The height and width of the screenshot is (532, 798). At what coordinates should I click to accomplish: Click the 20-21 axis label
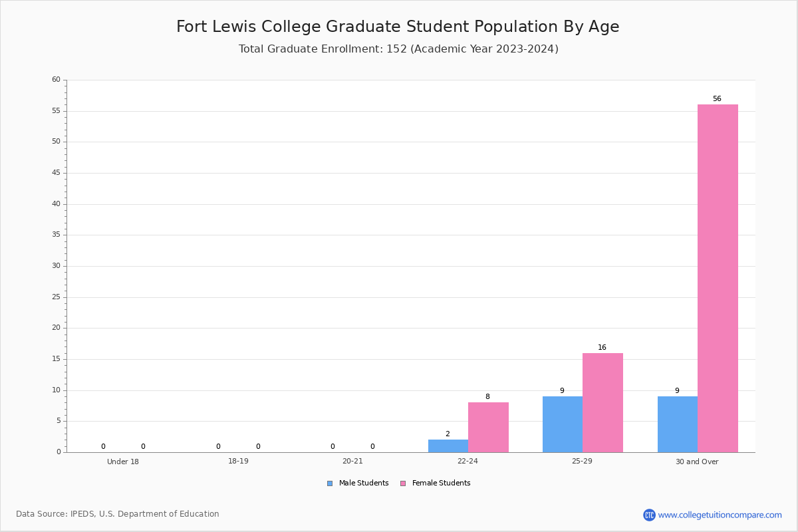[352, 462]
